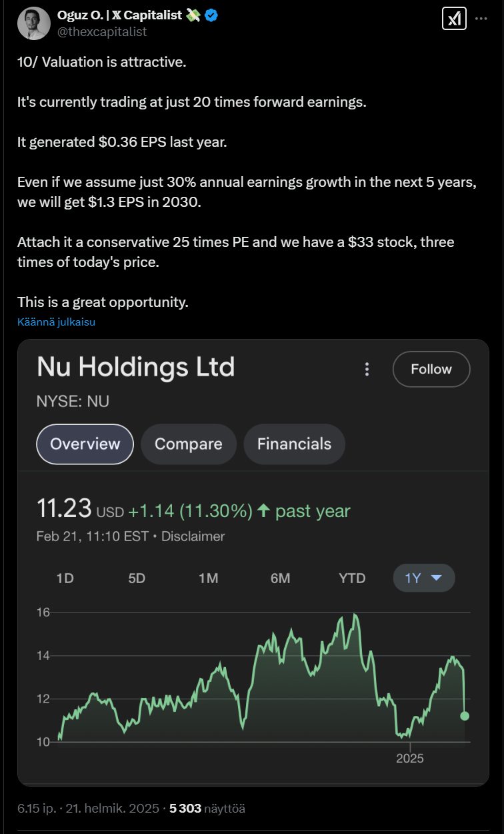504x834 pixels.
Task: Click the Disclaimer link
Action: [193, 536]
